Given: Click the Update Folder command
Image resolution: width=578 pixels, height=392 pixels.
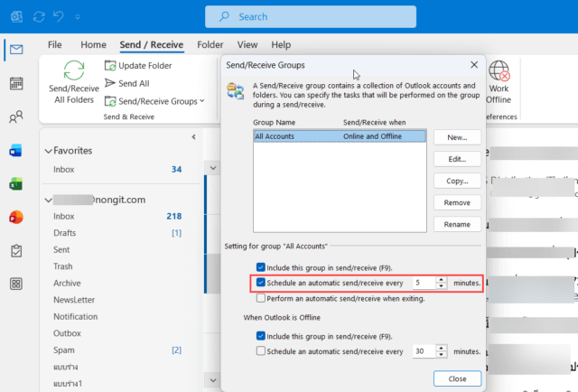Looking at the screenshot, I should 138,66.
